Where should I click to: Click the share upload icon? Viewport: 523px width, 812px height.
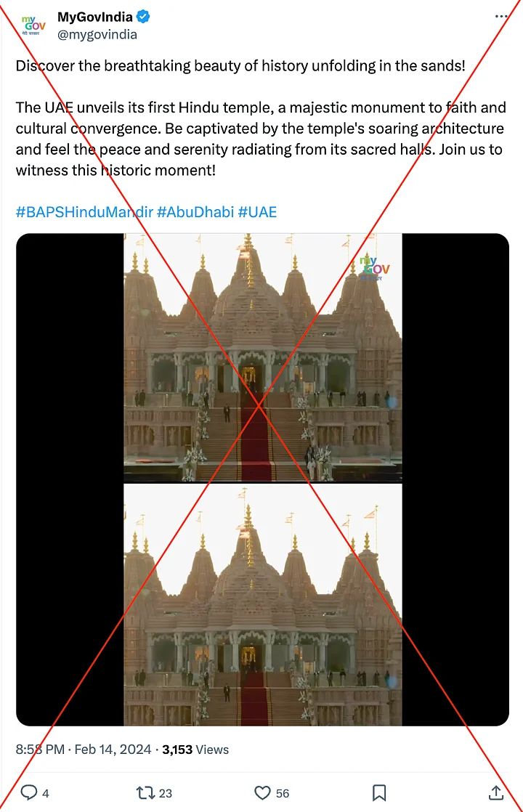click(x=495, y=792)
